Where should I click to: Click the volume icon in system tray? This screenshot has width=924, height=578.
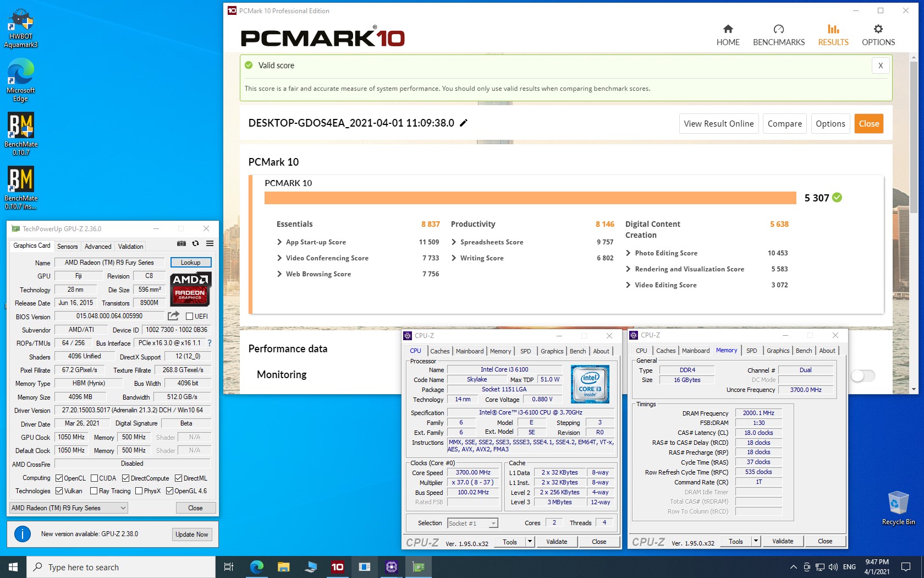tap(833, 567)
